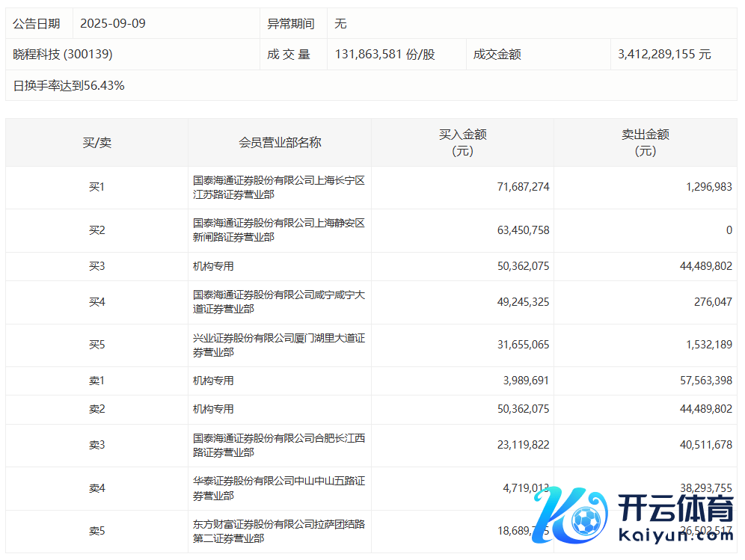Image resolution: width=745 pixels, height=560 pixels.
Task: Select the 成交金额 value 3,412,289,155 元
Action: pyautogui.click(x=664, y=55)
